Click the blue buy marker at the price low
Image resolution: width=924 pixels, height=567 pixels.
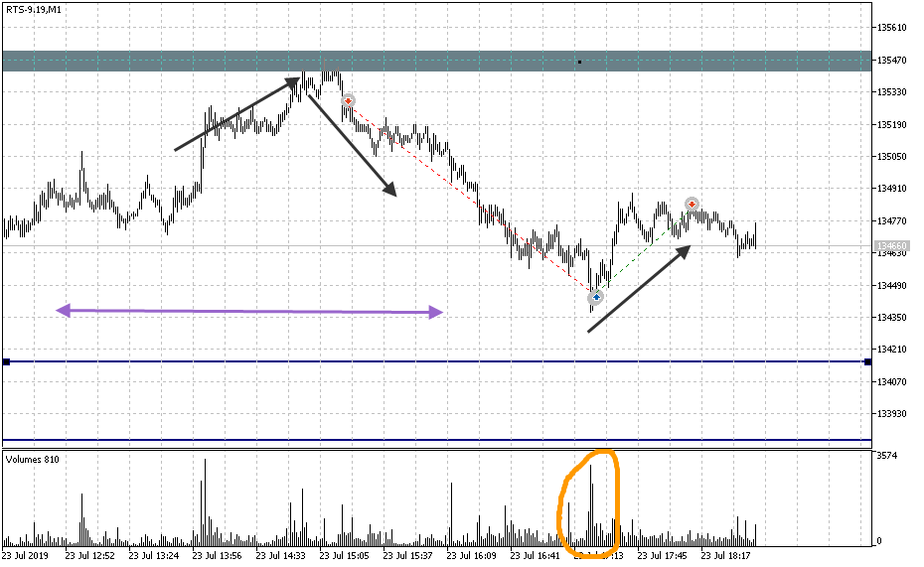(595, 296)
